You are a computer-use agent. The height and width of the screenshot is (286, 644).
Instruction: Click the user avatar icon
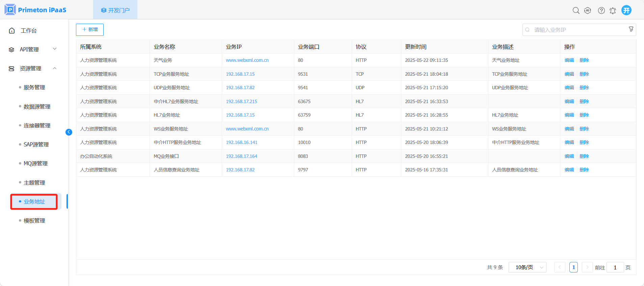[626, 10]
